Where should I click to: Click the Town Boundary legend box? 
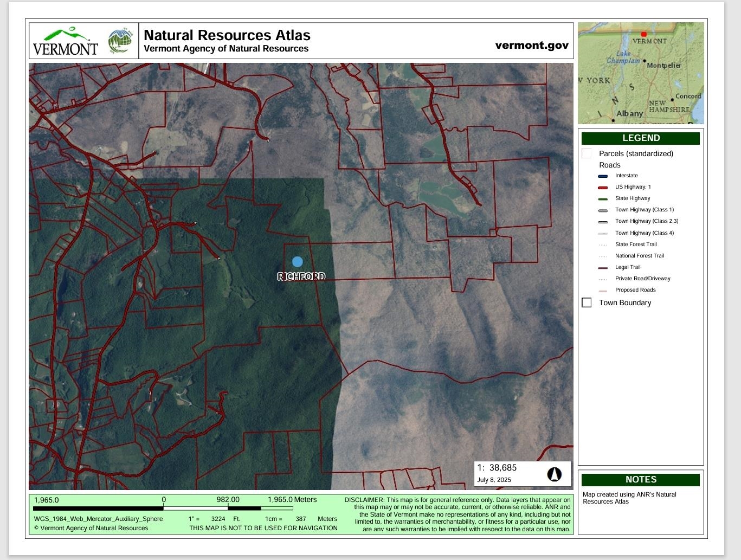[587, 302]
